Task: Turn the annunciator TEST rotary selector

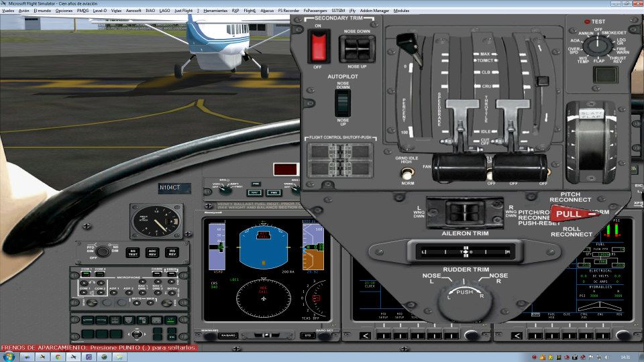Action: pos(598,46)
